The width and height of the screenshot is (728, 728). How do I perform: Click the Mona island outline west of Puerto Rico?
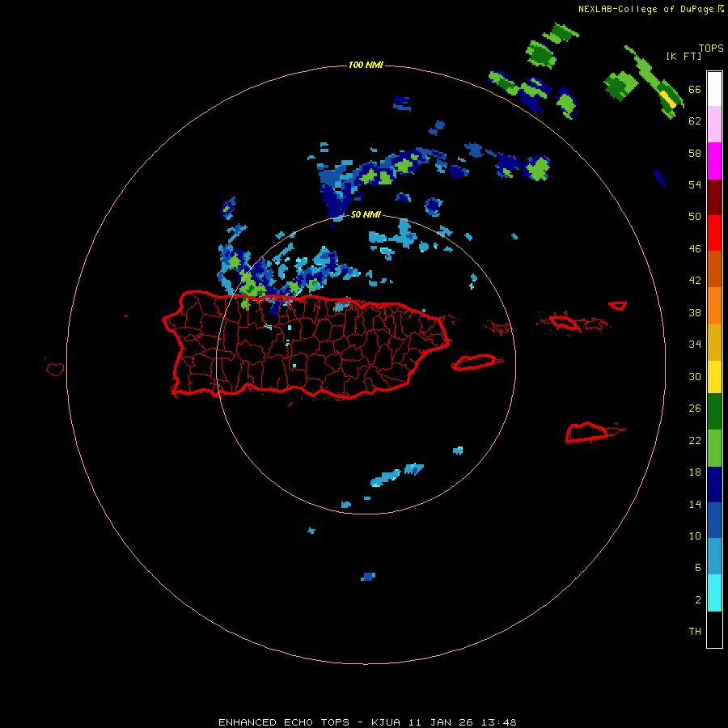pyautogui.click(x=55, y=369)
